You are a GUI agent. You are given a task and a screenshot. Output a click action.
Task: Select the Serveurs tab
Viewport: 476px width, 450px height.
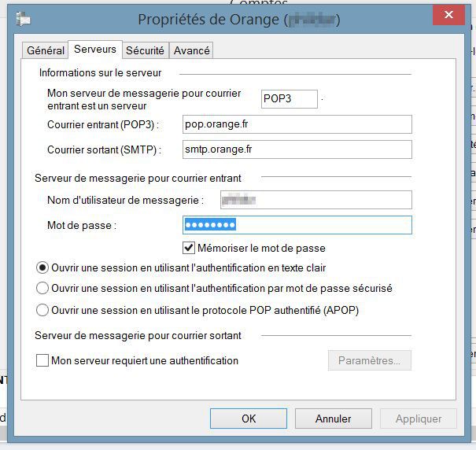pos(95,50)
